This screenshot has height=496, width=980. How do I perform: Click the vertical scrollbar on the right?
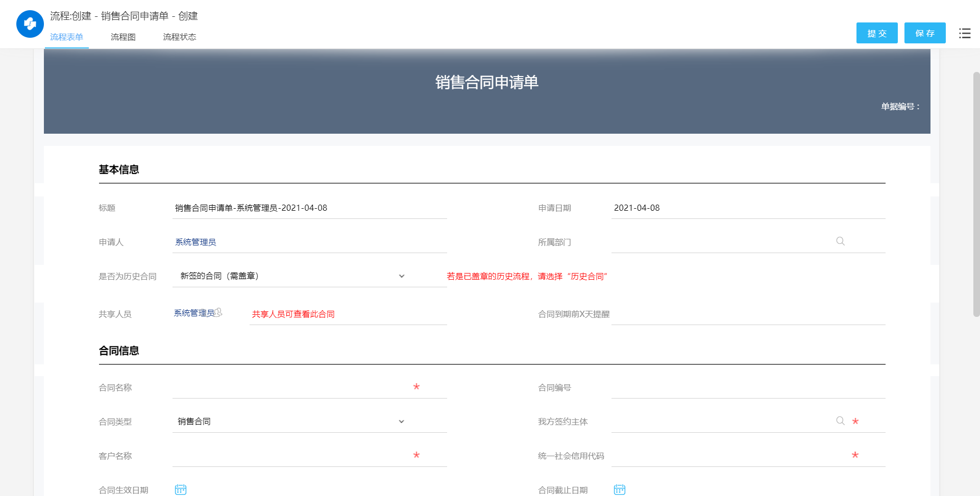(x=976, y=194)
